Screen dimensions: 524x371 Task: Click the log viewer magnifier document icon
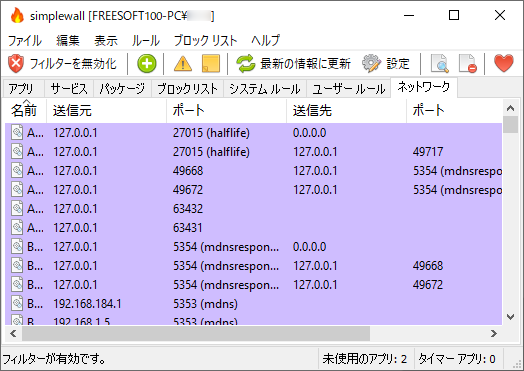pos(439,64)
